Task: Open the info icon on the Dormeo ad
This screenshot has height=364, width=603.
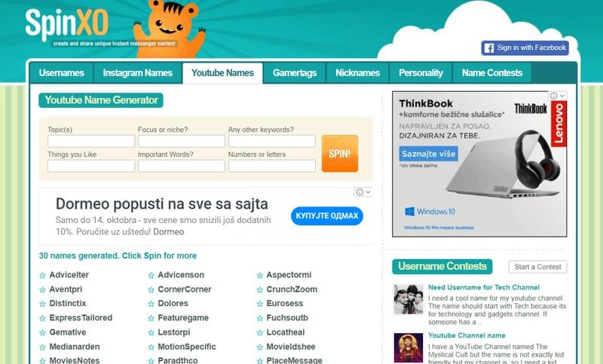Action: click(x=360, y=192)
